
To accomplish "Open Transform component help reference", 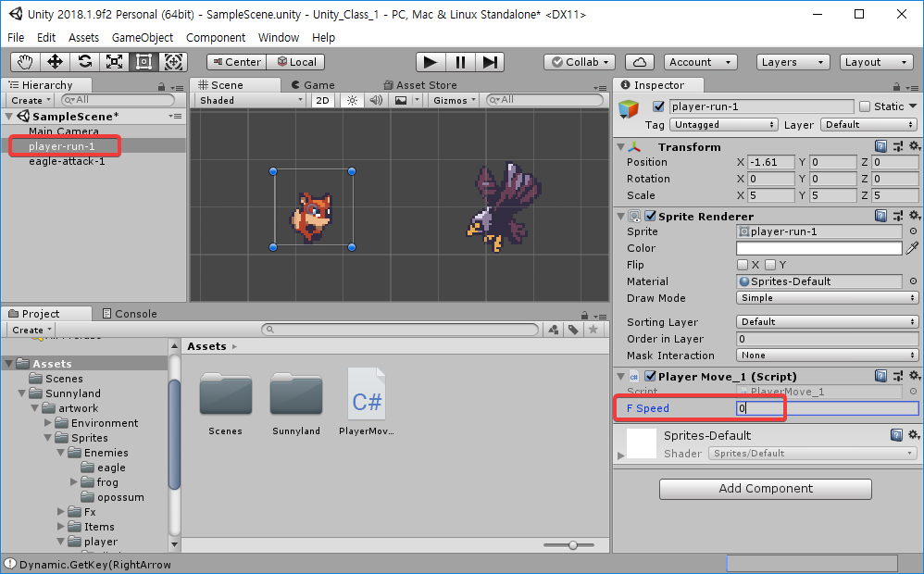I will tap(880, 146).
